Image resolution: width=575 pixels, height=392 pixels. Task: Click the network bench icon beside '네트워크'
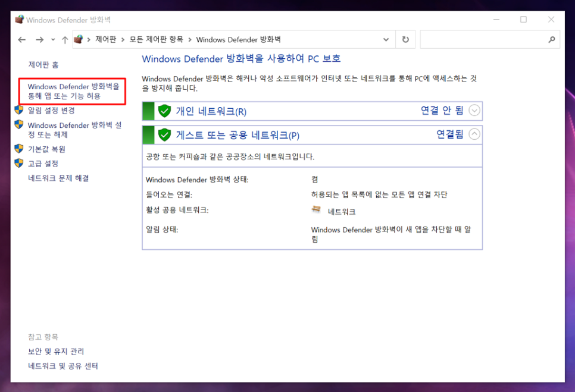point(315,209)
